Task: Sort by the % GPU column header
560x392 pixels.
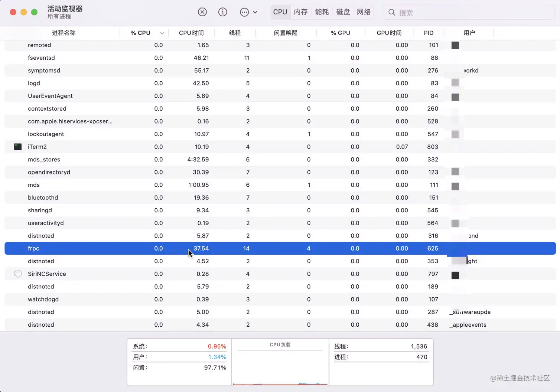Action: (x=341, y=33)
